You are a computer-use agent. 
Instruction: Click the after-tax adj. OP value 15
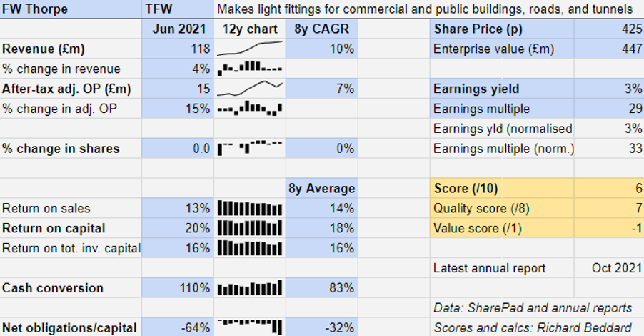coord(178,89)
